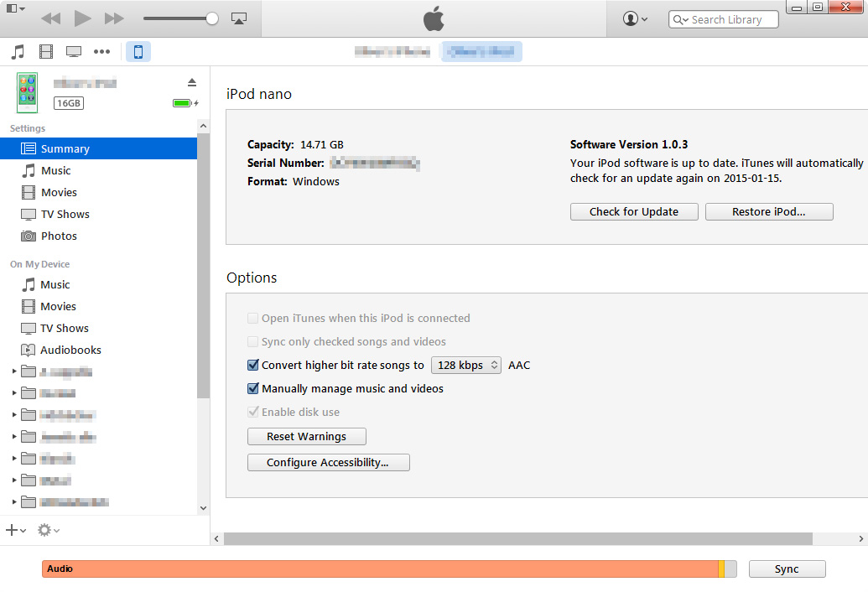
Task: Click the Software Version 1.0.3 text
Action: tap(629, 145)
